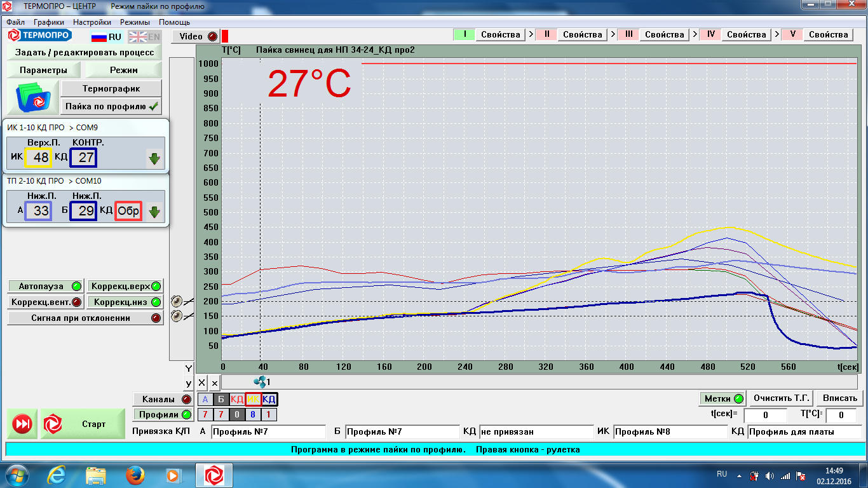Image resolution: width=868 pixels, height=488 pixels.
Task: Open Параметры
Action: tap(43, 70)
